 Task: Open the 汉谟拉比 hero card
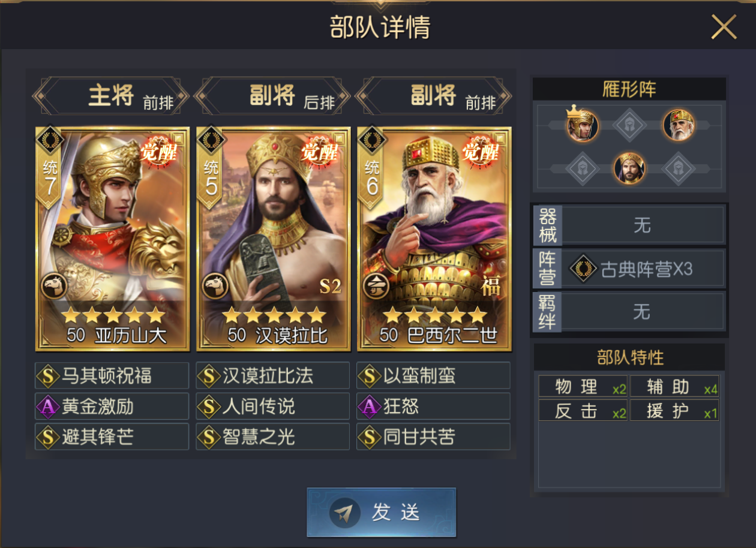[273, 239]
